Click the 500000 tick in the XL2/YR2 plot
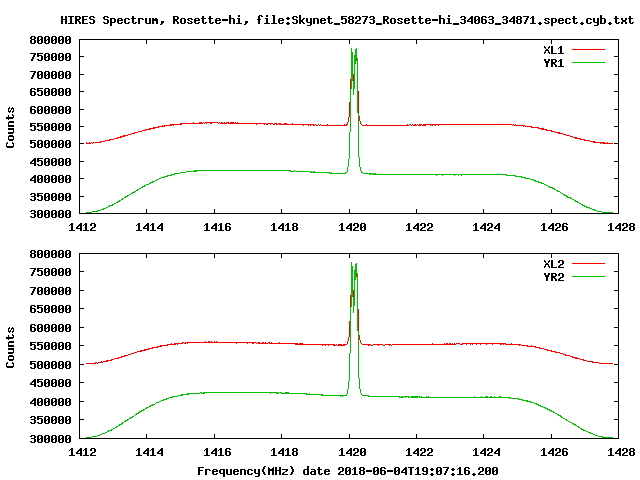This screenshot has width=640, height=480. pos(50,365)
